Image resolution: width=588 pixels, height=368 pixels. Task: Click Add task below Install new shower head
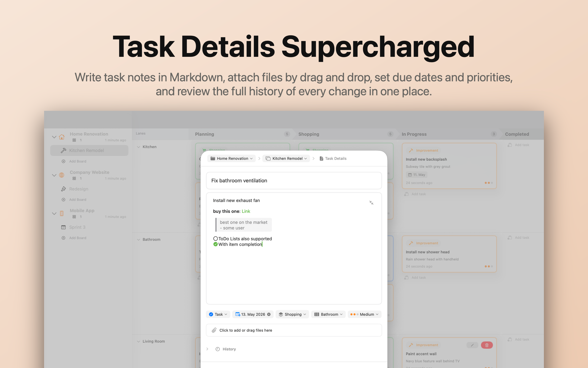(x=415, y=277)
